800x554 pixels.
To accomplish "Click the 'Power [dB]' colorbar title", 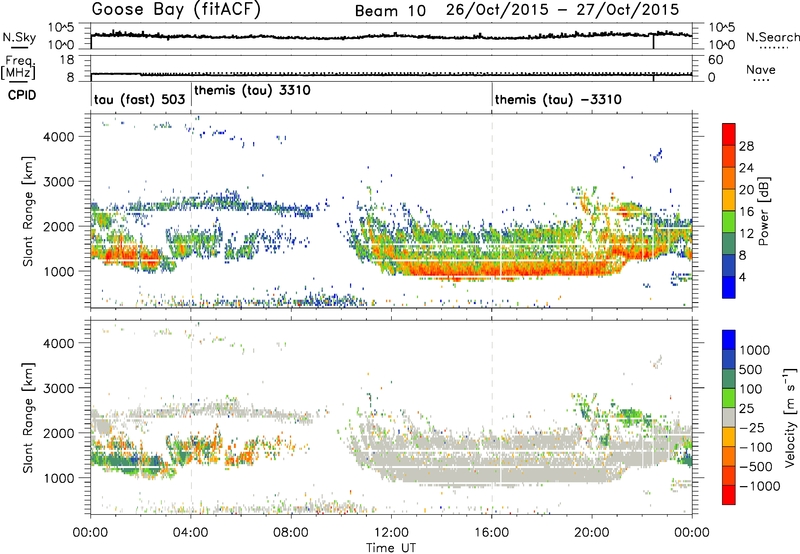I will pos(764,211).
